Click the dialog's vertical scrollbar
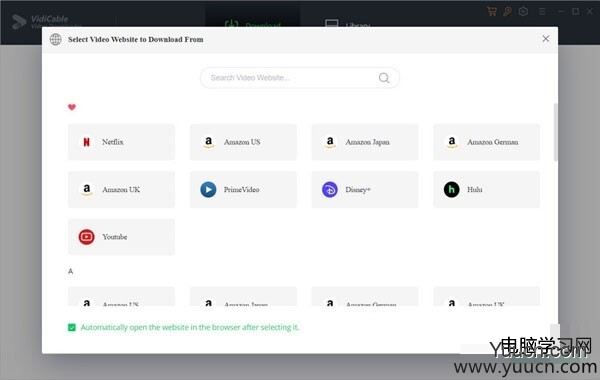600x380 pixels. (x=555, y=132)
